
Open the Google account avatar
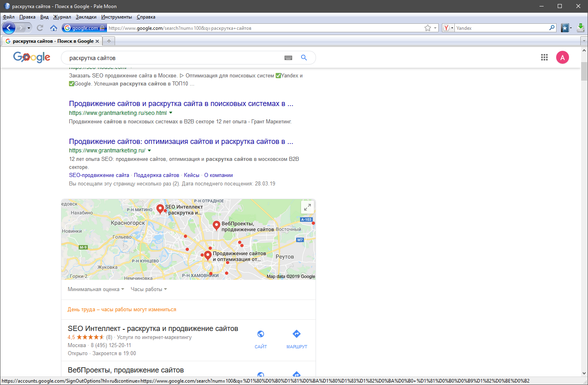click(563, 57)
